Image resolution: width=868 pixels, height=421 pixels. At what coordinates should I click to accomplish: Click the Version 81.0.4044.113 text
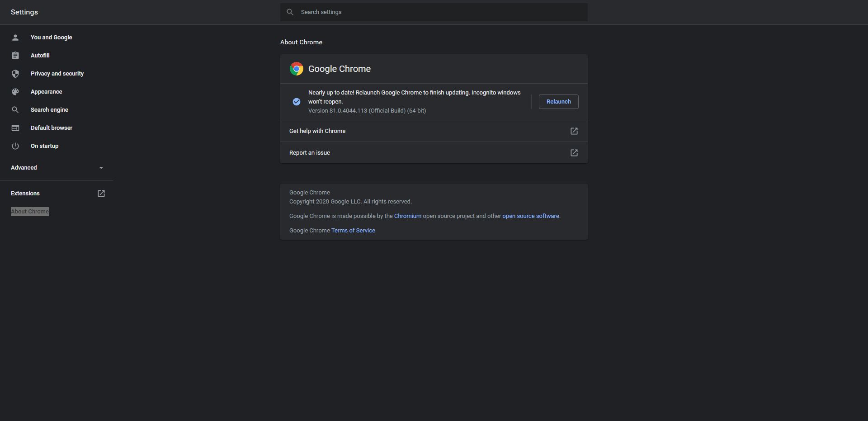point(367,111)
